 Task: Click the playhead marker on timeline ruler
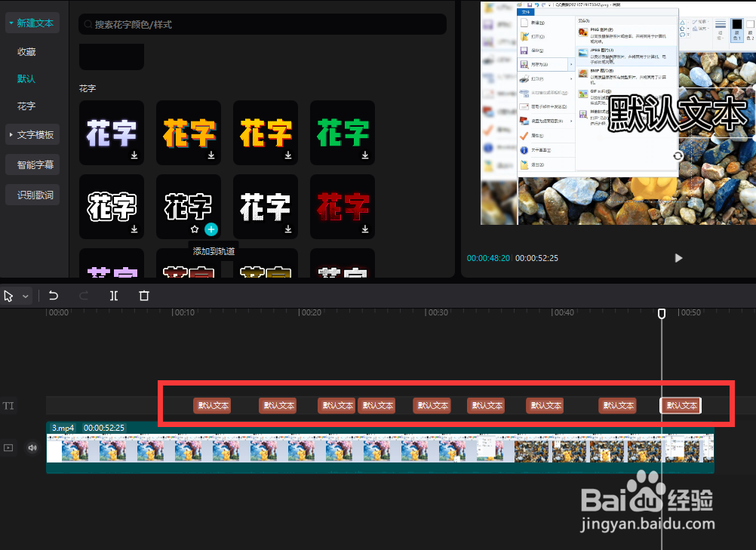click(662, 314)
